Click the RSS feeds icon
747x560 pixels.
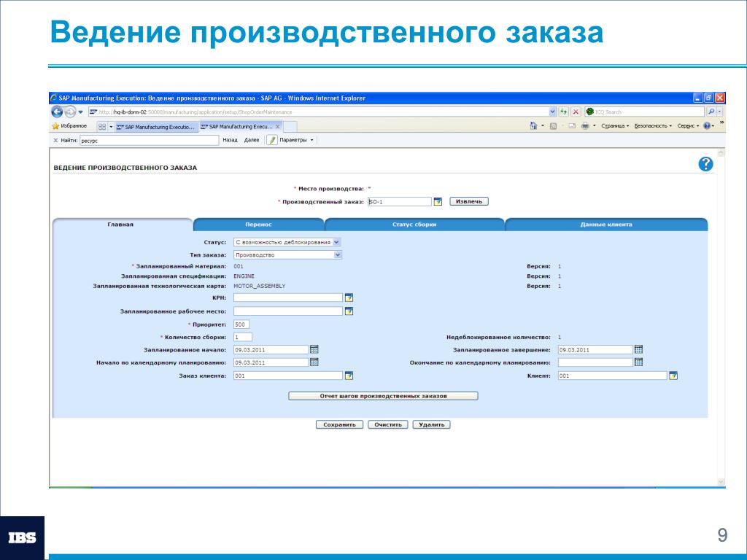(553, 126)
